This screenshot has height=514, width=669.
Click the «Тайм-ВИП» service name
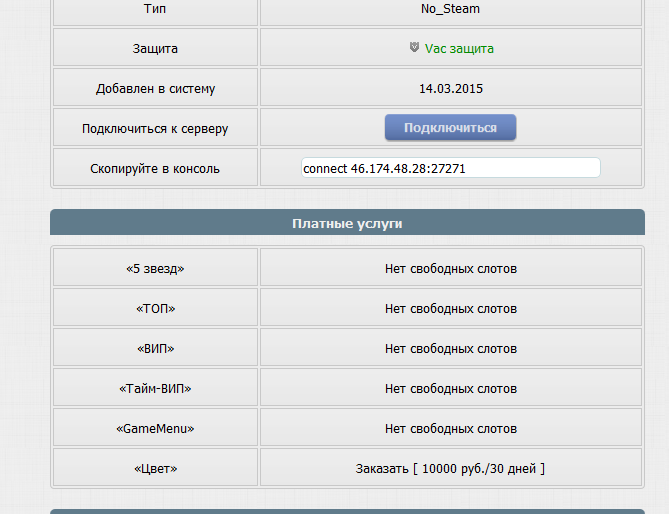coord(155,389)
